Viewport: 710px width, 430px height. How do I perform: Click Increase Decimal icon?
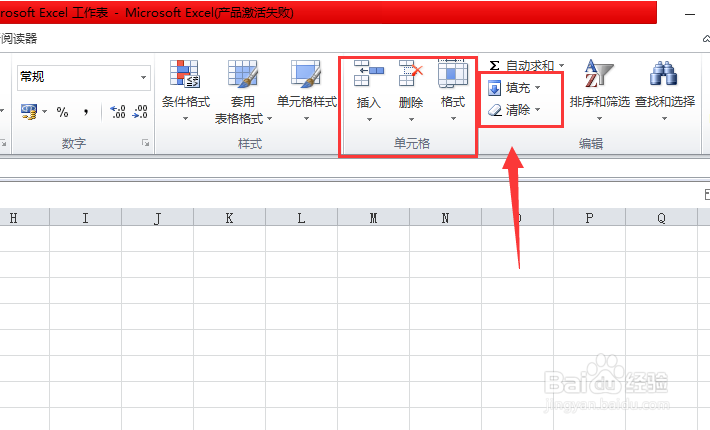pos(118,112)
